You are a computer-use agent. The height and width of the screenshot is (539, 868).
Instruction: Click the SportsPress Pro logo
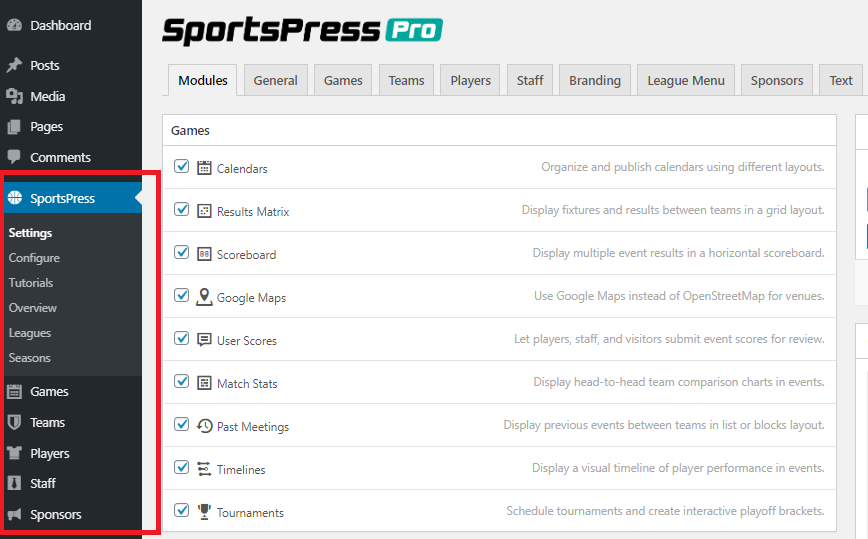click(x=302, y=30)
